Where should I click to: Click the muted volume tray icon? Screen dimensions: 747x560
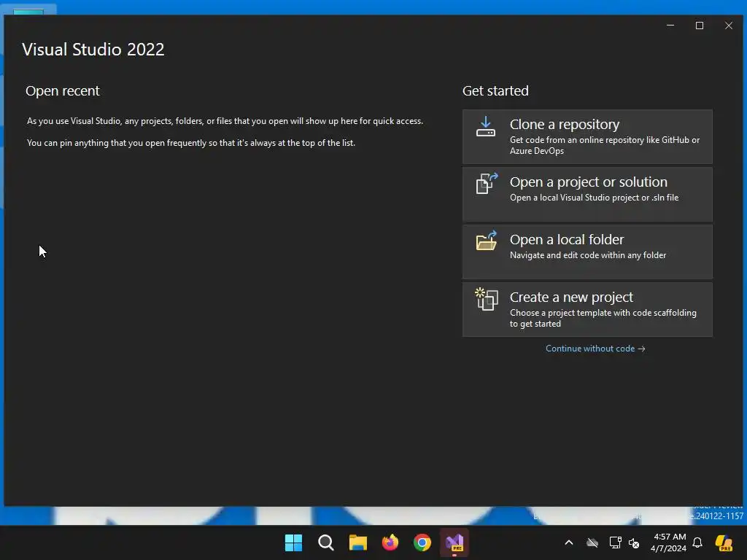point(634,542)
